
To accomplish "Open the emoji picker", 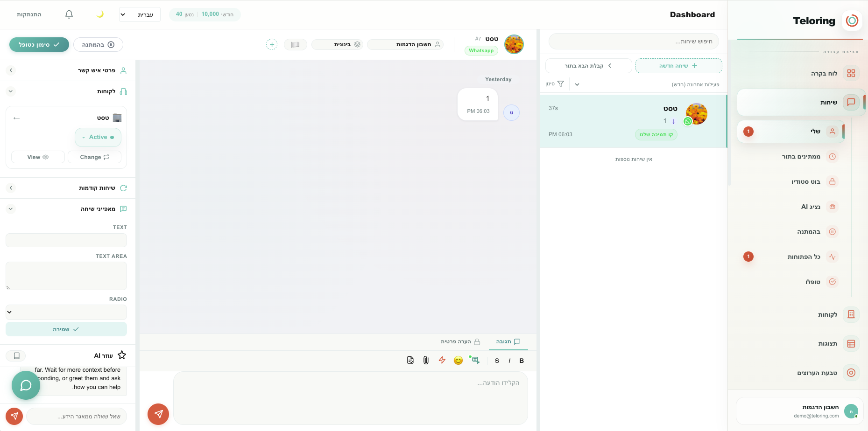I will (459, 360).
